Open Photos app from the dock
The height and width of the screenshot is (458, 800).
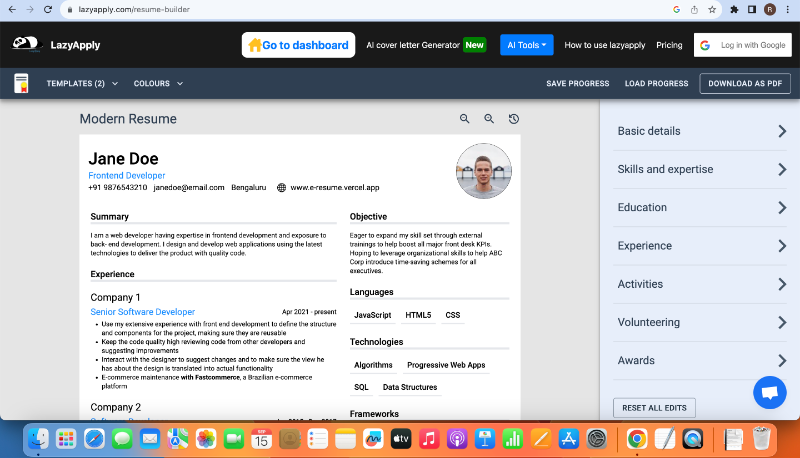click(206, 439)
